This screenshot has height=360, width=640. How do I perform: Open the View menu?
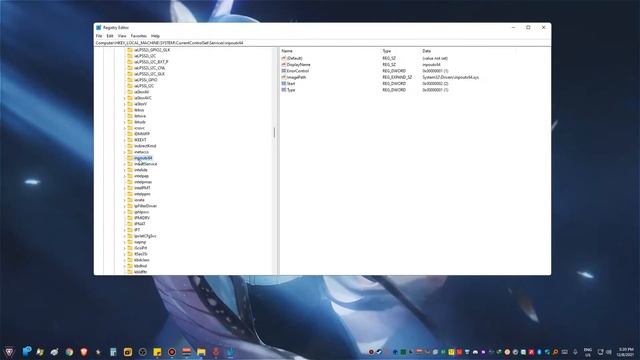[x=122, y=36]
